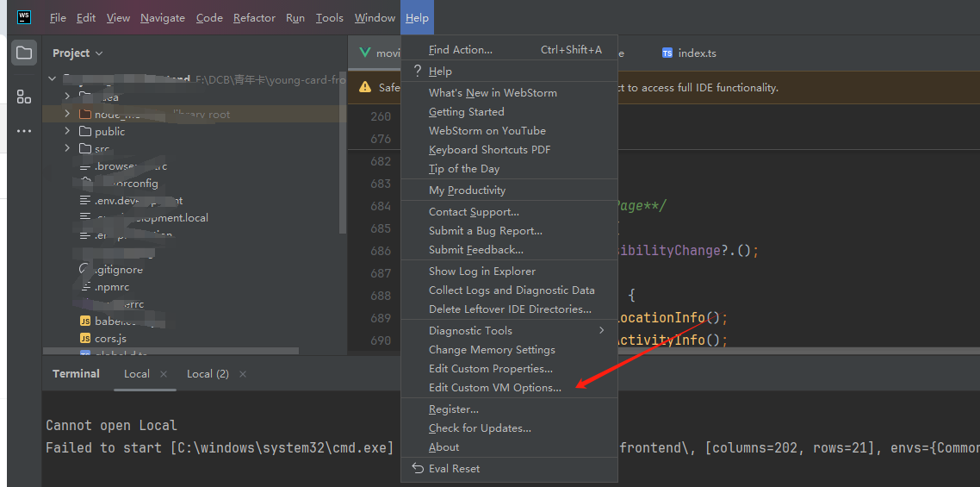The width and height of the screenshot is (980, 487).
Task: Open the View menu
Action: click(x=118, y=17)
